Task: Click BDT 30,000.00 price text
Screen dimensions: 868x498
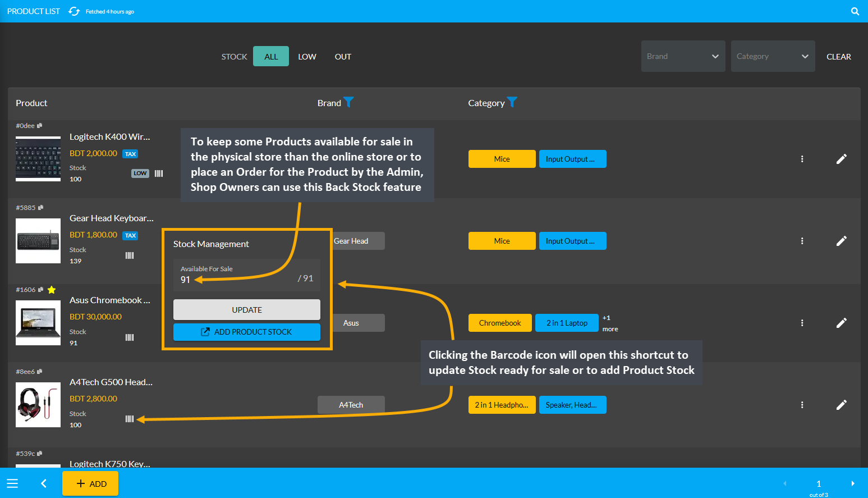Action: pyautogui.click(x=95, y=317)
